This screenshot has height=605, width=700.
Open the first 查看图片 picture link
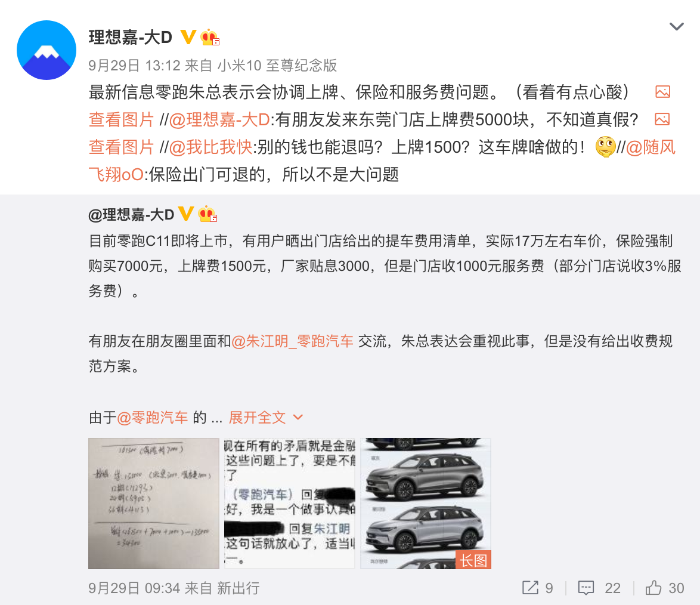(x=122, y=120)
